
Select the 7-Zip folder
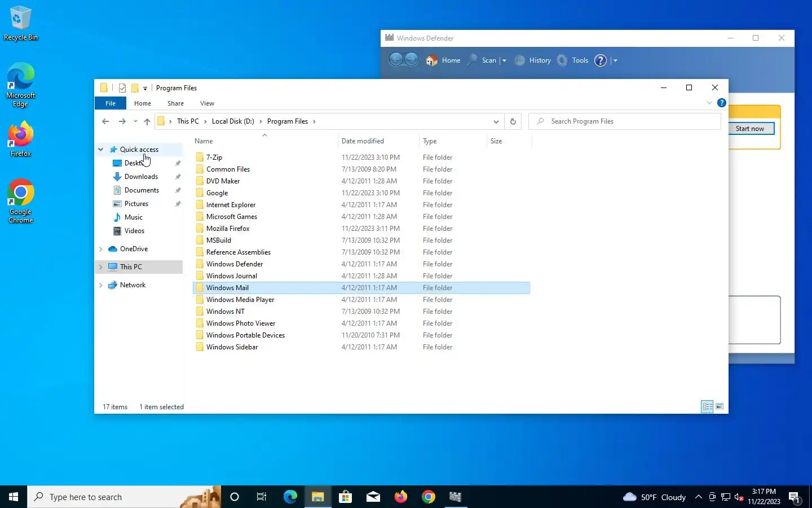[x=214, y=157]
